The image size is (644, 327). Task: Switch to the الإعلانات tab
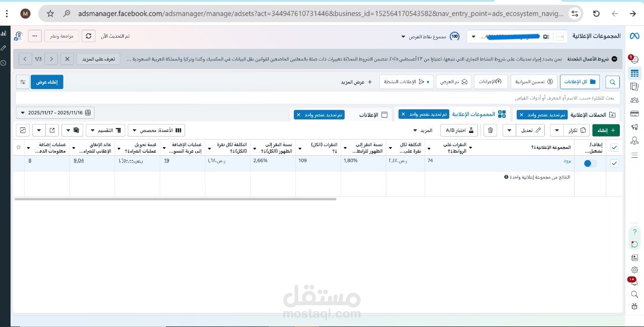click(372, 114)
